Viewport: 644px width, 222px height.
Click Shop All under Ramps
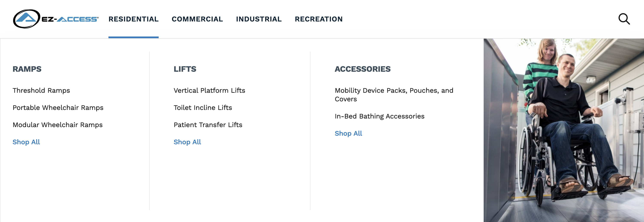click(x=26, y=142)
